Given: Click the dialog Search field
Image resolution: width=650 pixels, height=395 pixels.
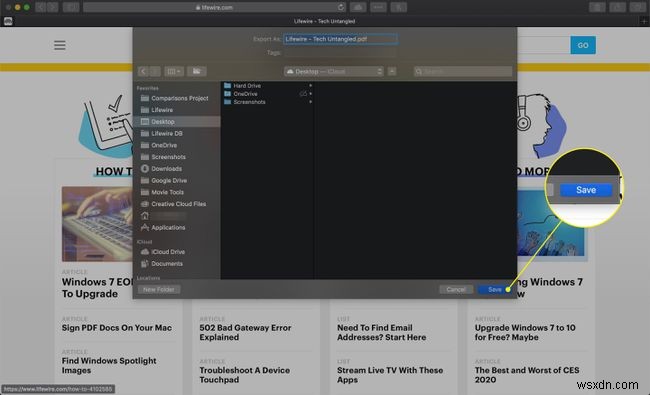Looking at the screenshot, I should click(x=463, y=71).
